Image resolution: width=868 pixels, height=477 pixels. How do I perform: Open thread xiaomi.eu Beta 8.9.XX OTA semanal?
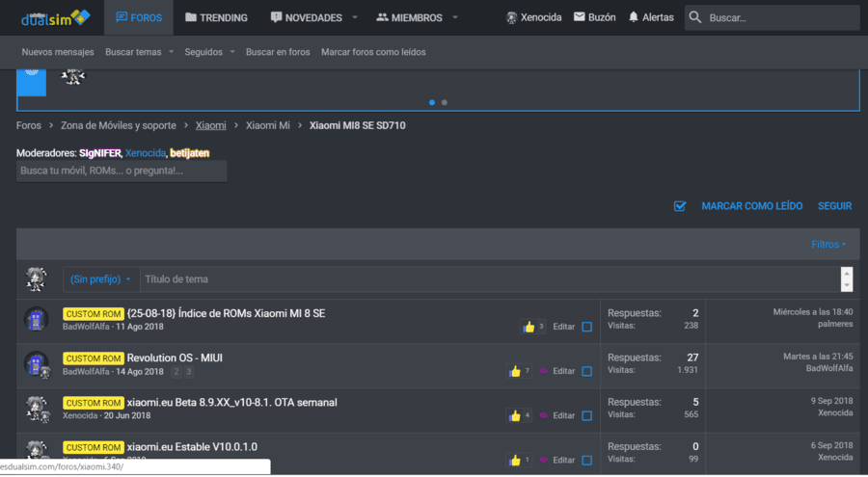point(231,403)
